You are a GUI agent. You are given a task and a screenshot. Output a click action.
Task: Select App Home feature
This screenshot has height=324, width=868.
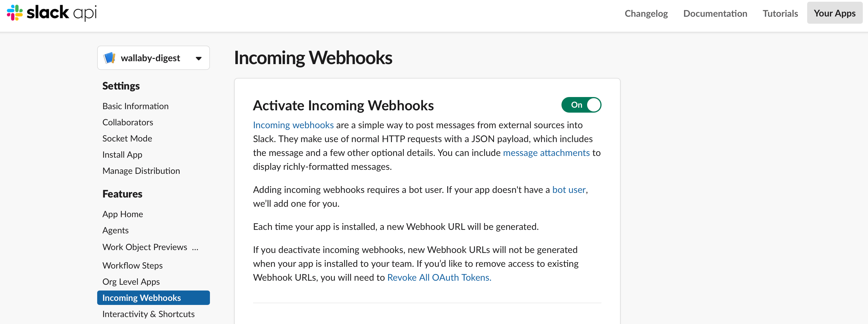click(x=123, y=214)
